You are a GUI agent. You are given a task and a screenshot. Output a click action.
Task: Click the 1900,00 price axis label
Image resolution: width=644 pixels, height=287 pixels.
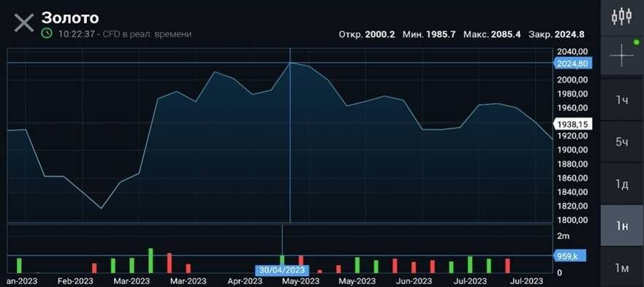pyautogui.click(x=572, y=150)
